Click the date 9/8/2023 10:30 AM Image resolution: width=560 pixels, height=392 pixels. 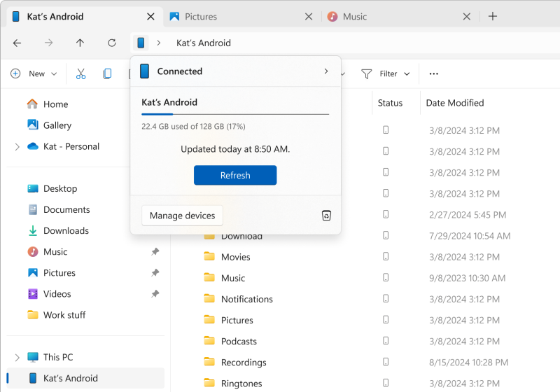point(467,278)
